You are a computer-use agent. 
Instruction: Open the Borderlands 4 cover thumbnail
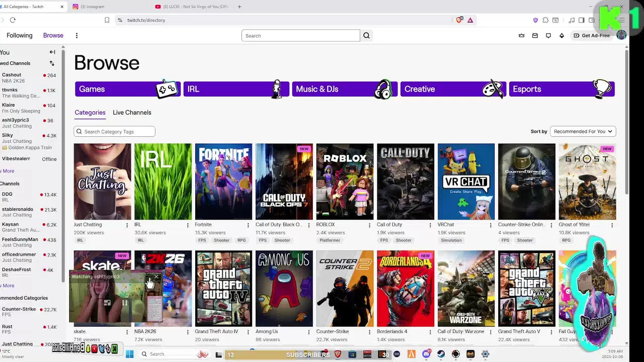(x=406, y=289)
